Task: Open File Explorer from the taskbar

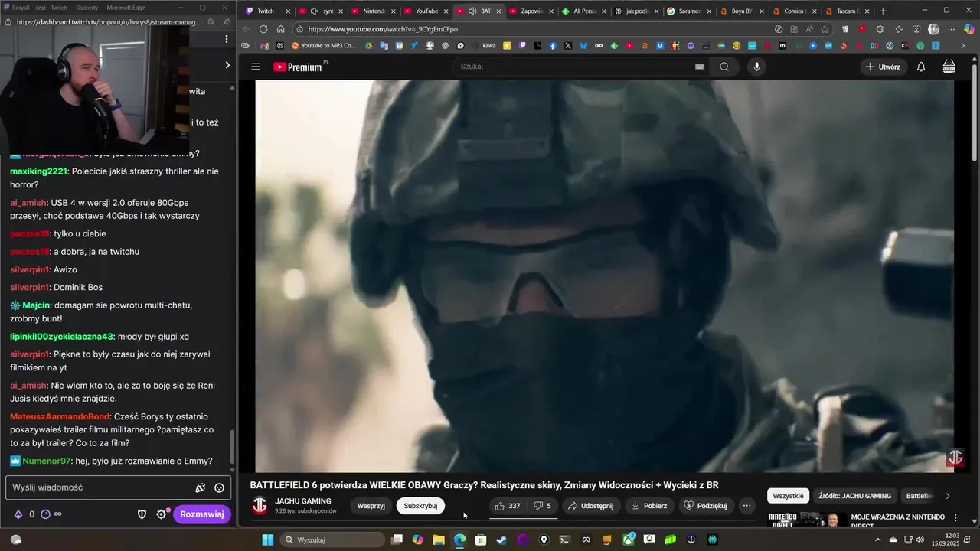Action: (x=439, y=540)
